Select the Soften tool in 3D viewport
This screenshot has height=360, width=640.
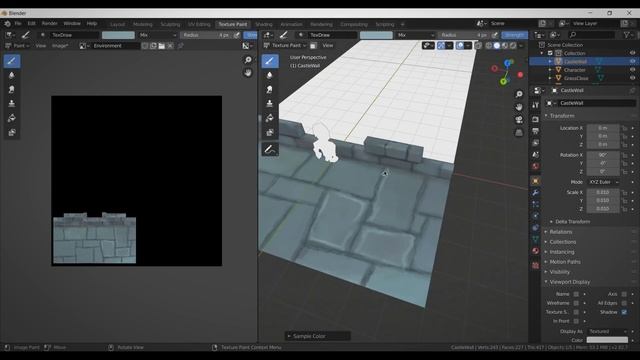tap(270, 75)
